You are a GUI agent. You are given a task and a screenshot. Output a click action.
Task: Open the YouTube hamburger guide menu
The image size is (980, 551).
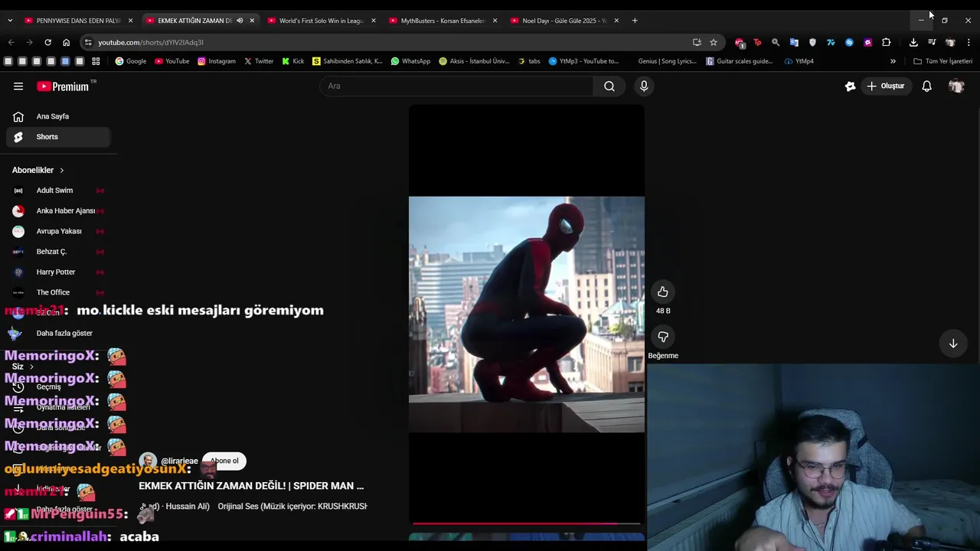coord(18,86)
